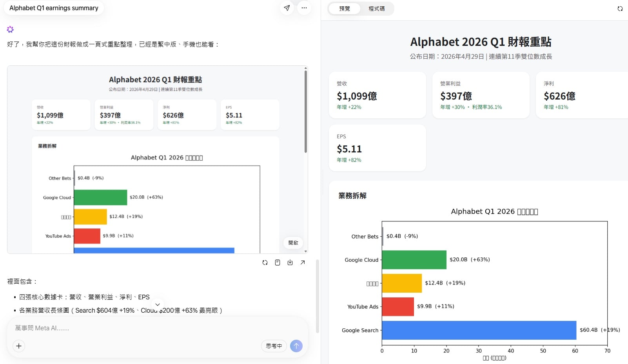Click the 萬事問 Meta AI message input

click(x=157, y=328)
